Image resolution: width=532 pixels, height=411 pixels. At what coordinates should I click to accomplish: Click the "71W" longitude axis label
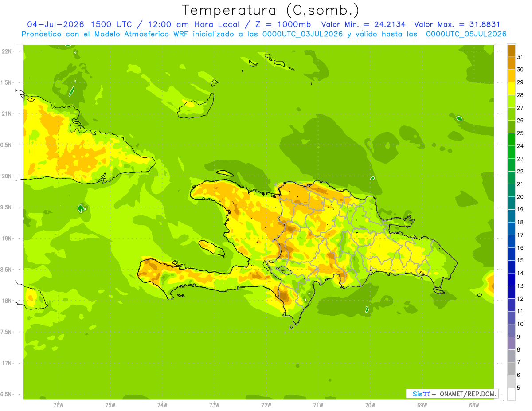318,404
